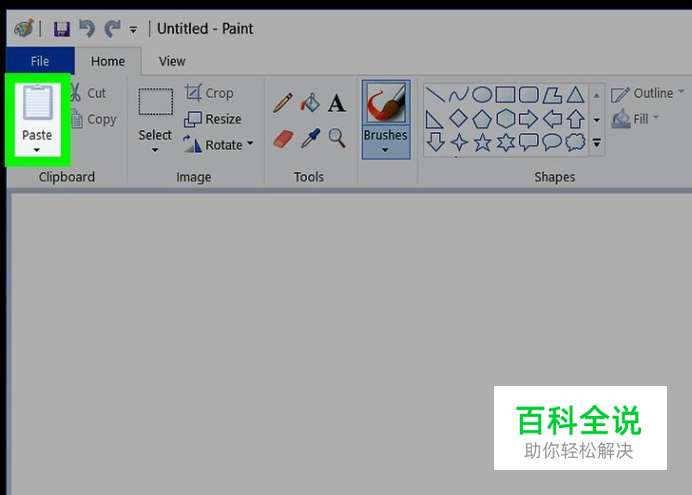This screenshot has height=495, width=692.
Task: Undo the last action
Action: (x=86, y=29)
